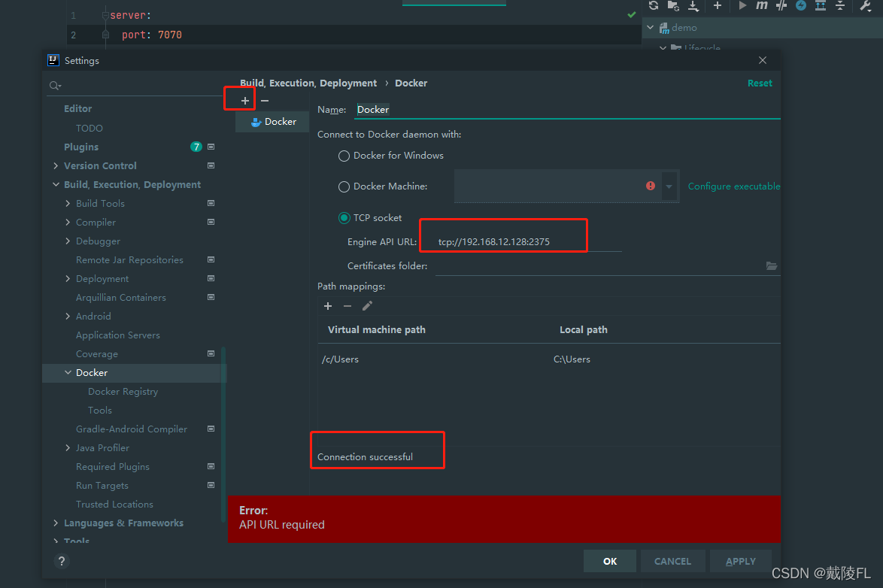
Task: Collapse demo node in Maven panel
Action: [650, 28]
